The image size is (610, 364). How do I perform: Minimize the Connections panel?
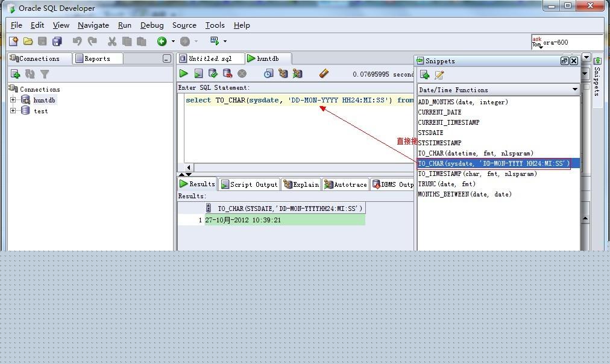(167, 58)
